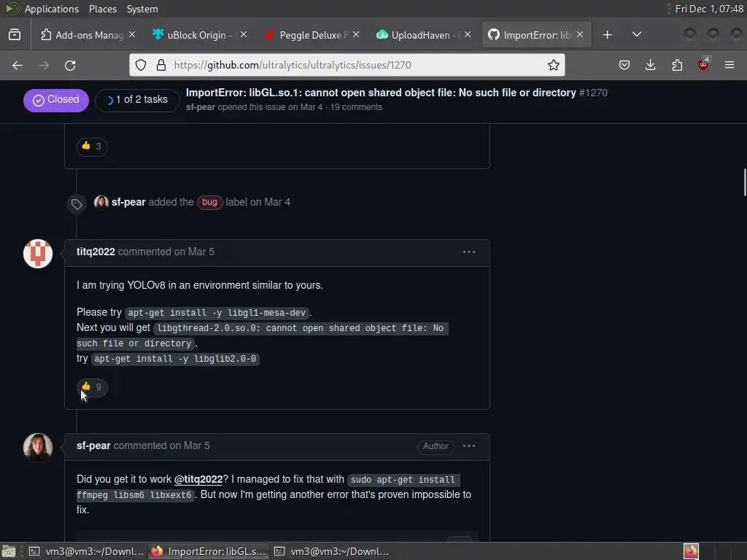Switch to first vm3@vm3 terminal in taskbar
Image resolution: width=747 pixels, height=560 pixels.
[x=86, y=551]
